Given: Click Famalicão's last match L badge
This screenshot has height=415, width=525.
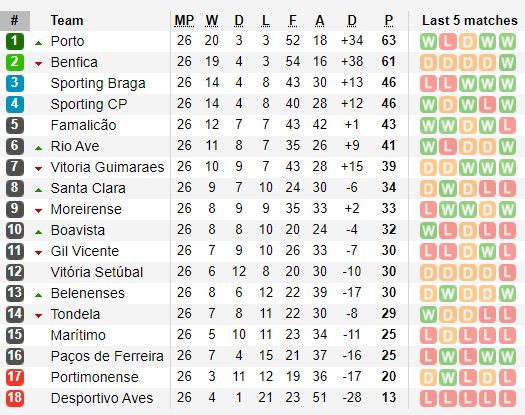Looking at the screenshot, I should pyautogui.click(x=507, y=126).
